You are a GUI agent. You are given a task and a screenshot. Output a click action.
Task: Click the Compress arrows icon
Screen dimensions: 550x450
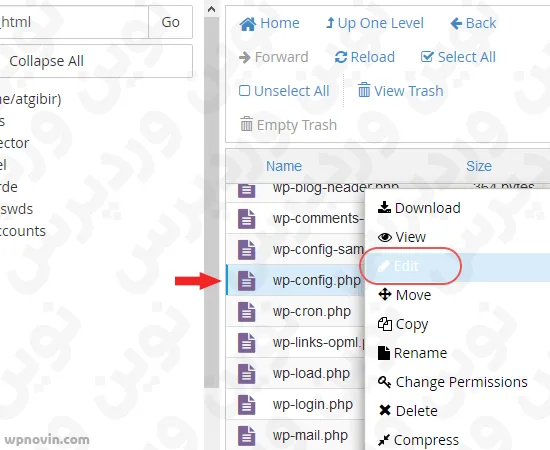tap(384, 440)
